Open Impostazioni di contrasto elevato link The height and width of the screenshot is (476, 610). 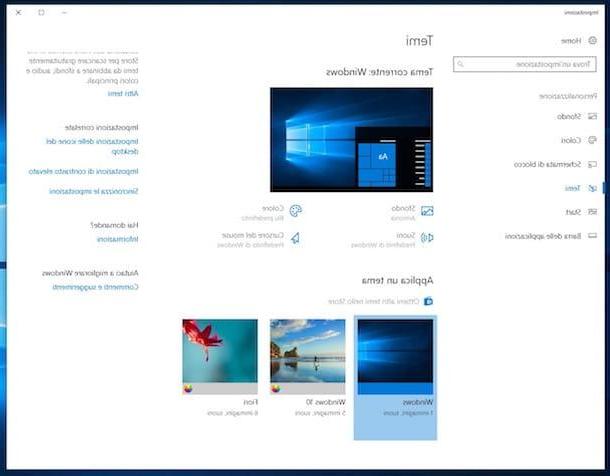click(x=83, y=172)
